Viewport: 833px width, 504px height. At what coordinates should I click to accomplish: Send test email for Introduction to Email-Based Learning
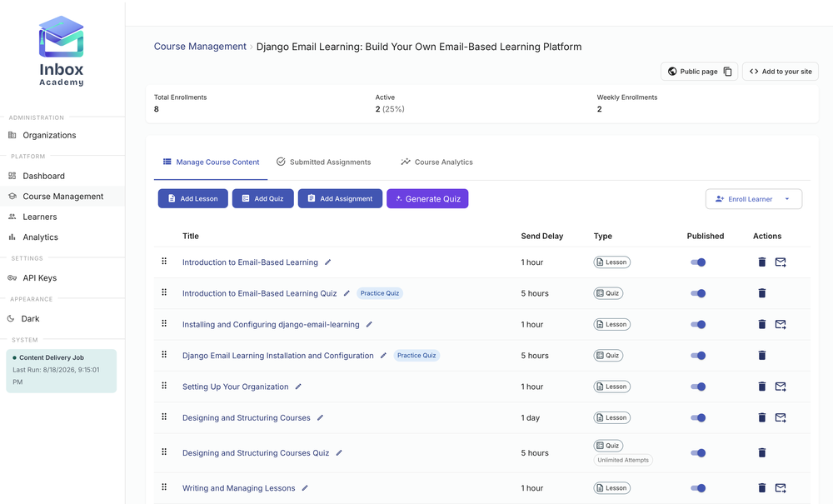coord(781,262)
